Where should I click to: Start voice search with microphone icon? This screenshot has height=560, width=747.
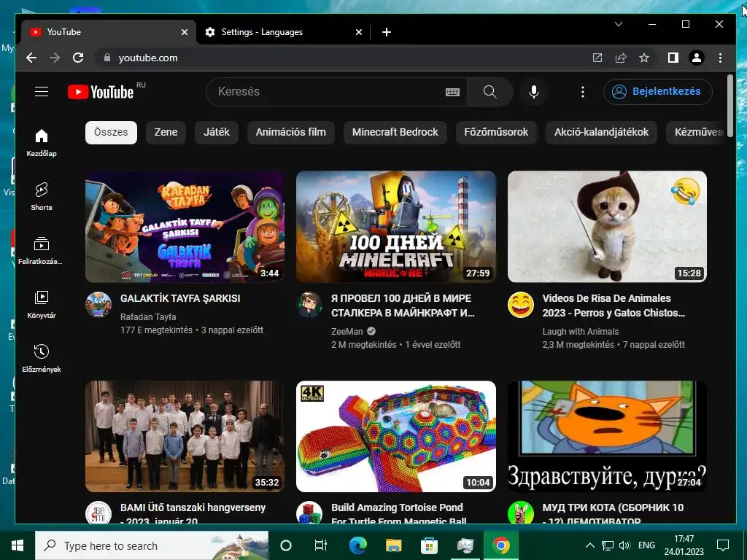click(534, 91)
